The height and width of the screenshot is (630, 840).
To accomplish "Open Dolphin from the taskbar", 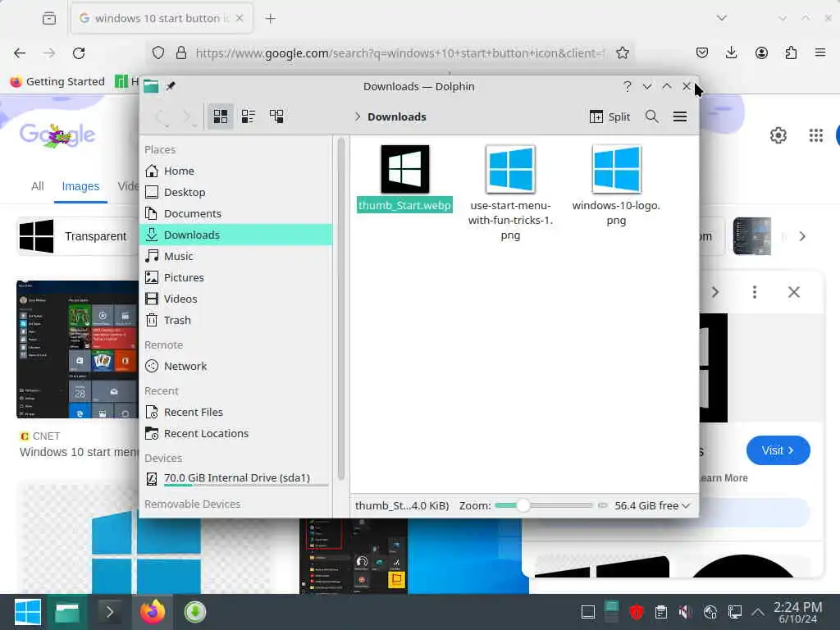I will pos(67,612).
